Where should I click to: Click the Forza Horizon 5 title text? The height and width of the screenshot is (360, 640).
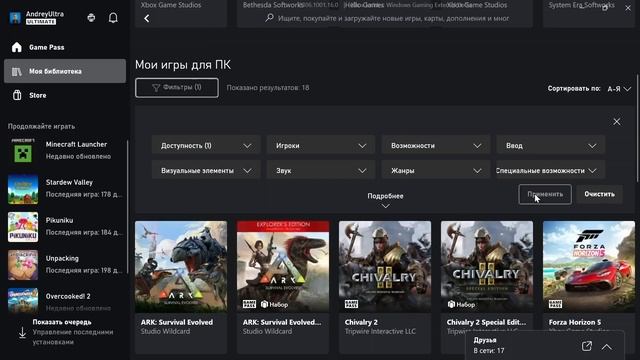coord(575,322)
